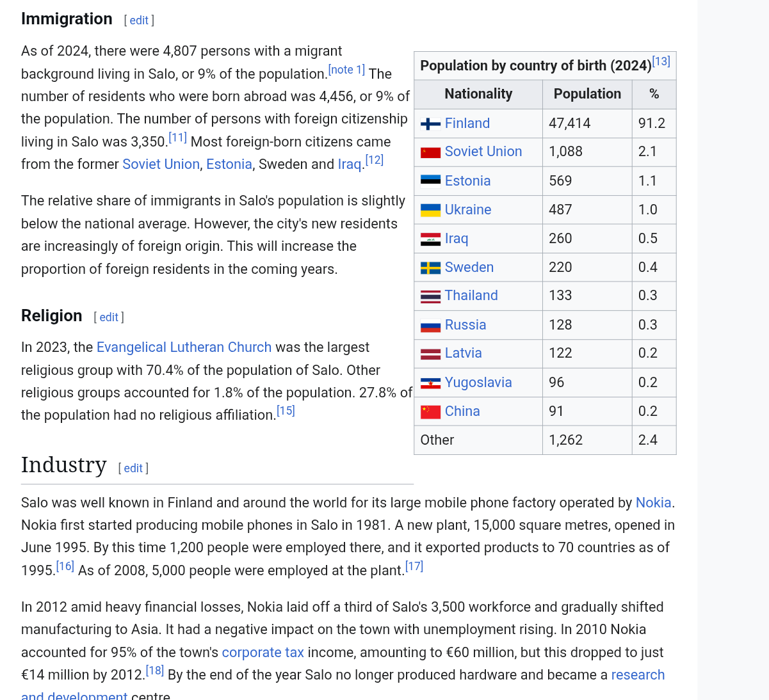Click the Thailand flag icon
The width and height of the screenshot is (769, 700).
click(430, 296)
